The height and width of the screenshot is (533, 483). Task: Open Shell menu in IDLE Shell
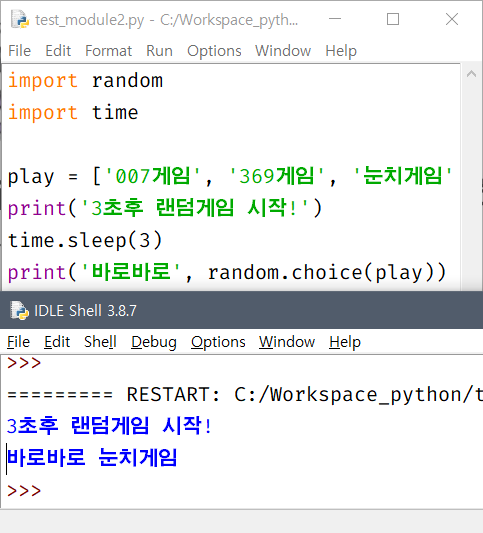click(x=100, y=342)
